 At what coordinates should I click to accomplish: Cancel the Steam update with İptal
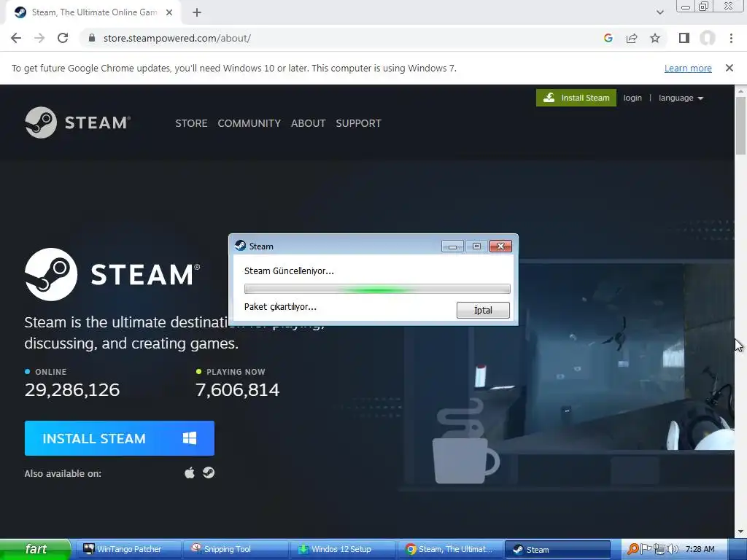click(x=483, y=310)
